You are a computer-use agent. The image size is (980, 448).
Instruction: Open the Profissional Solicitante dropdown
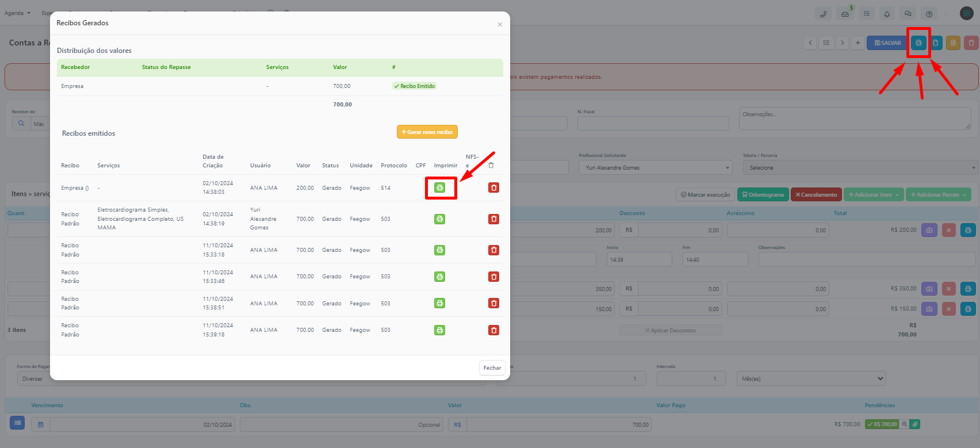click(x=655, y=167)
